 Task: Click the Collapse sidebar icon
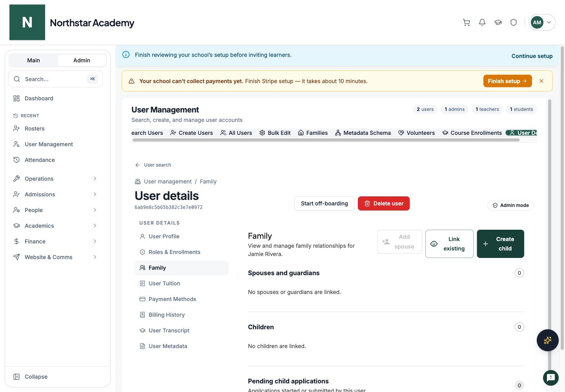tap(16, 377)
